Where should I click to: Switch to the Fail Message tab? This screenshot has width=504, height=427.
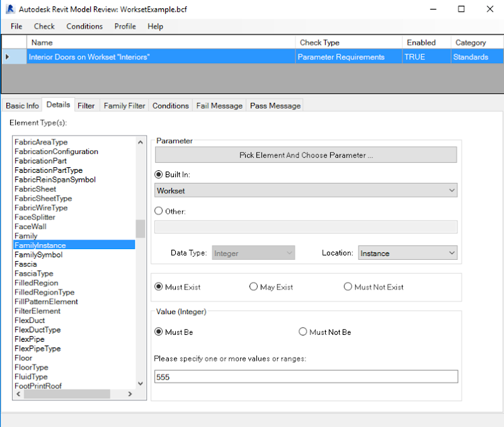(x=219, y=105)
